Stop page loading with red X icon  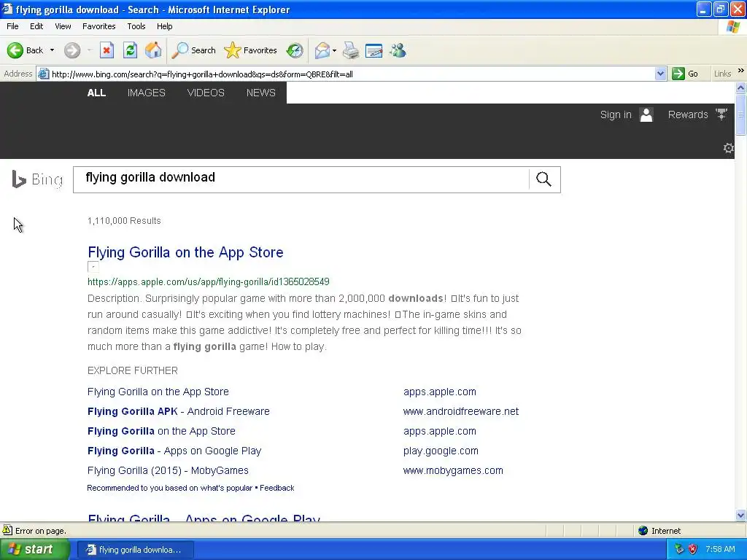(x=107, y=50)
